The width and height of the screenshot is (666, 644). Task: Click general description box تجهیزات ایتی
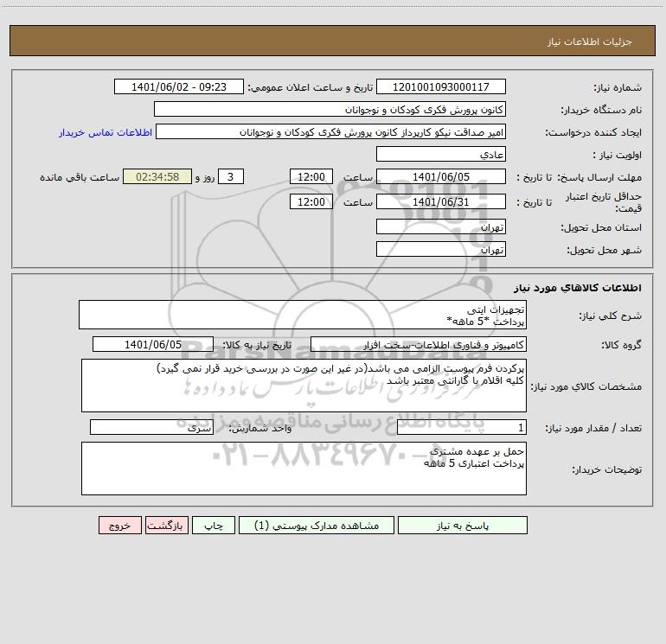click(x=303, y=315)
